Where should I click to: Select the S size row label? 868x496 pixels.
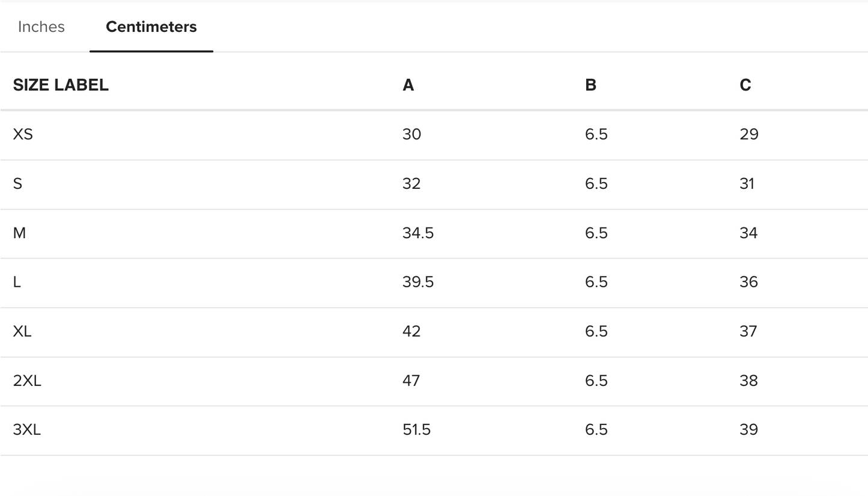(17, 183)
